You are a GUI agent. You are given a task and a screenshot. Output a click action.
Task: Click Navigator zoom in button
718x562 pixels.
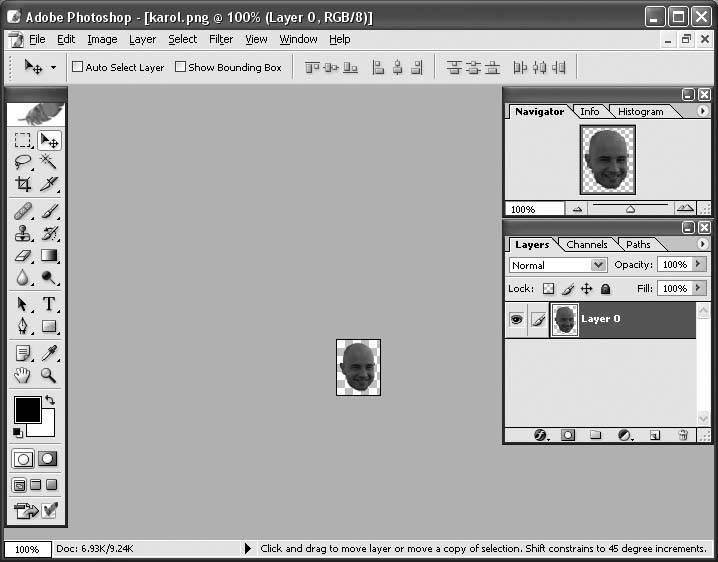tap(685, 209)
